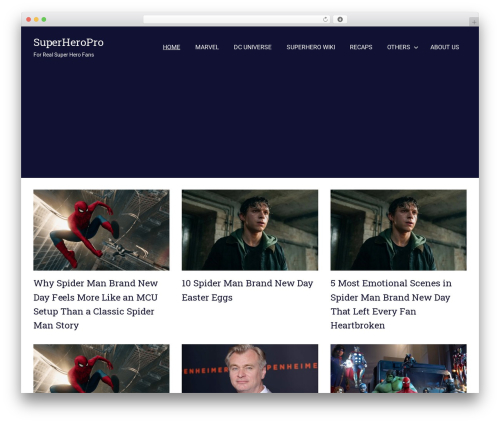Click thumbnail above 5 Most Emotional Scenes
Viewport: 500px width, 423px height.
click(x=398, y=230)
